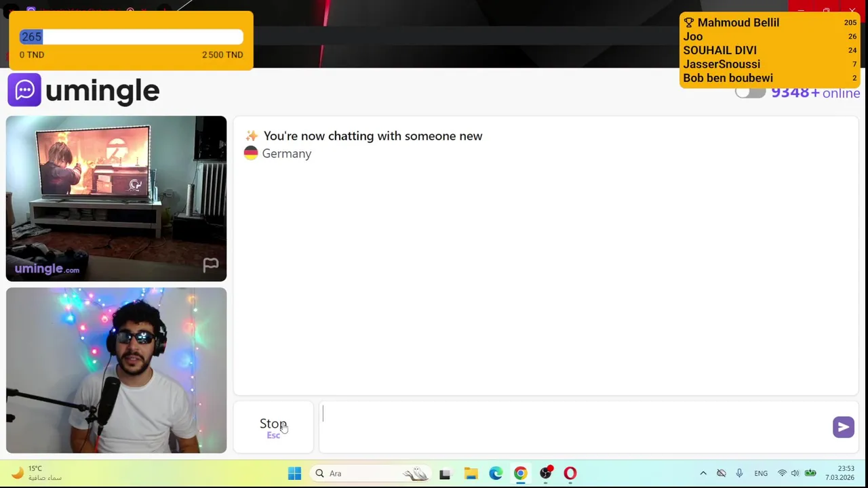Toggle the switch beside the online count
The height and width of the screenshot is (488, 868).
(750, 93)
